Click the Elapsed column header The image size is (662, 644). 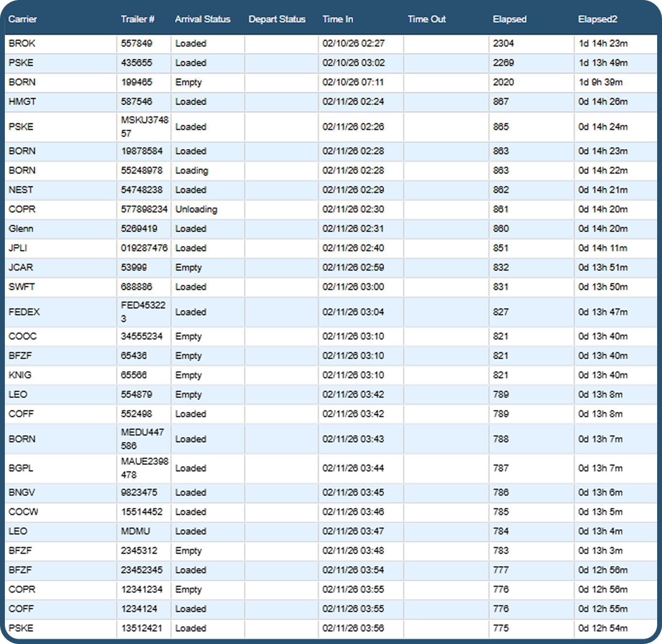509,19
